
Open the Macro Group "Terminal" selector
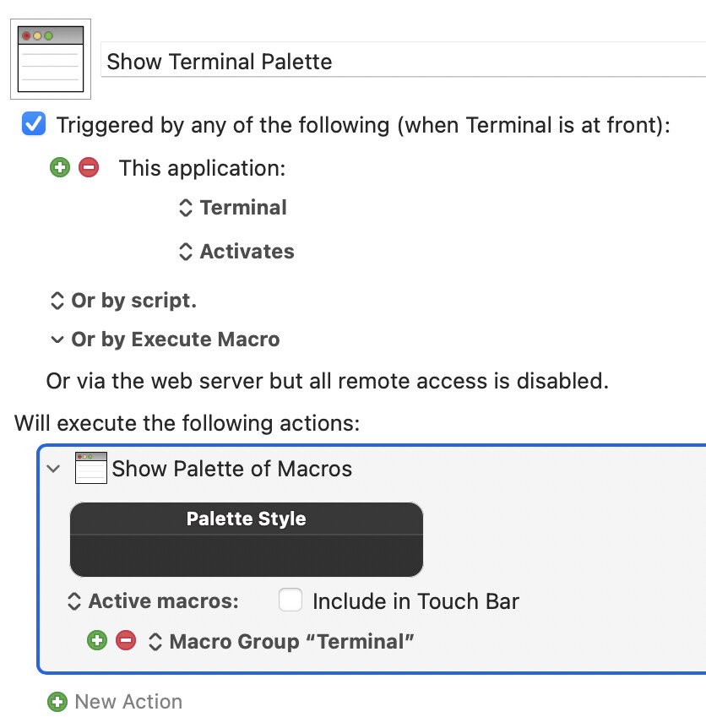click(281, 642)
